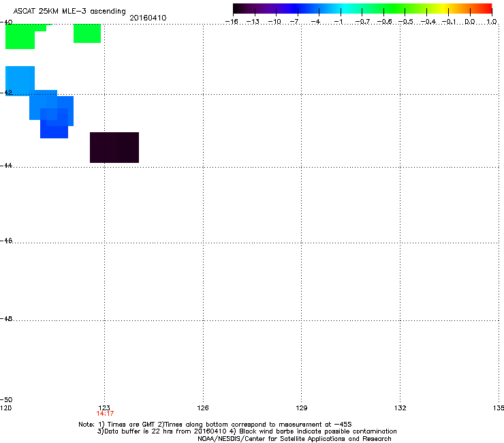
Task: Click the green data block left of longitude 123
Action: 87,33
